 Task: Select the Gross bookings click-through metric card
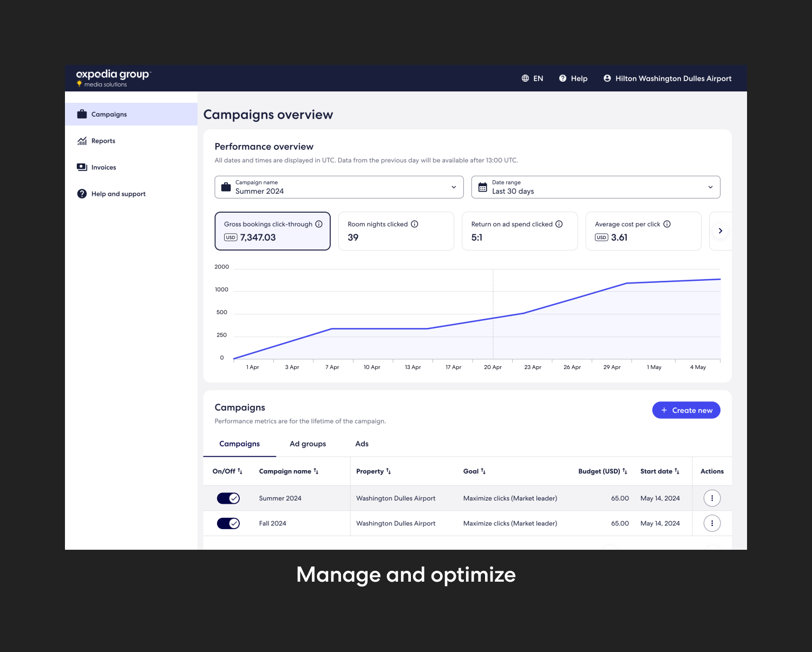click(272, 231)
